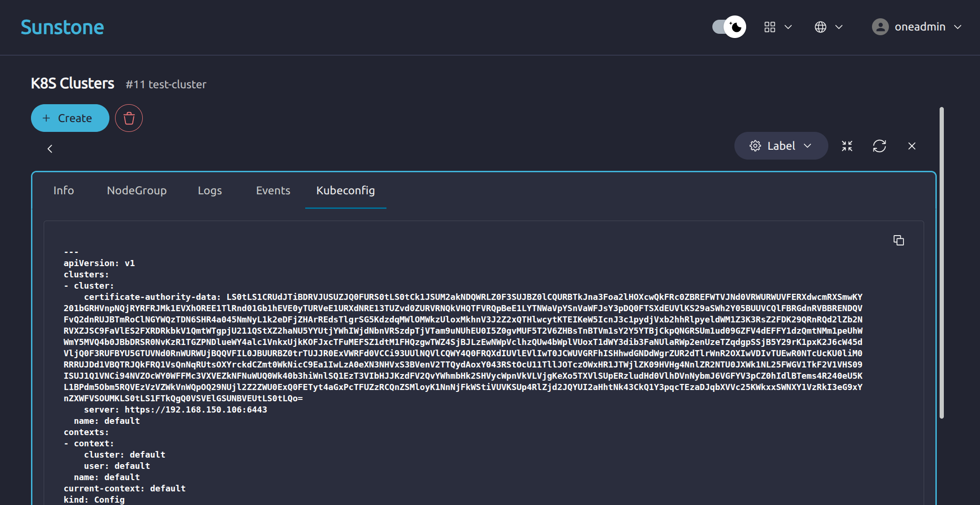Click the 'current-context: default' line

[x=124, y=489]
